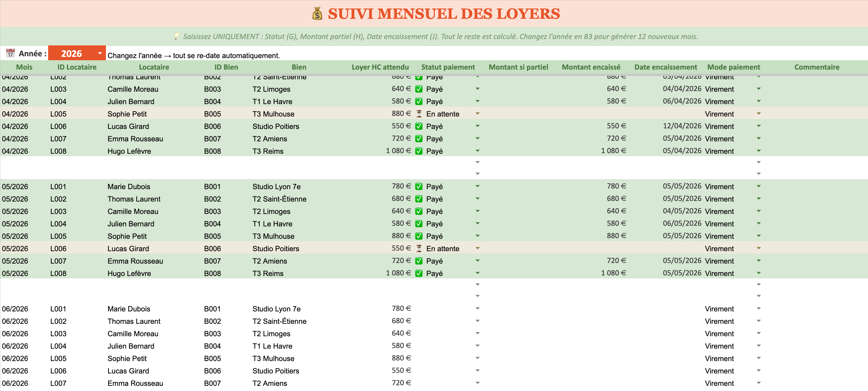
Task: Open status dropdown for 06/2026 Thomas Laurent
Action: click(x=478, y=321)
